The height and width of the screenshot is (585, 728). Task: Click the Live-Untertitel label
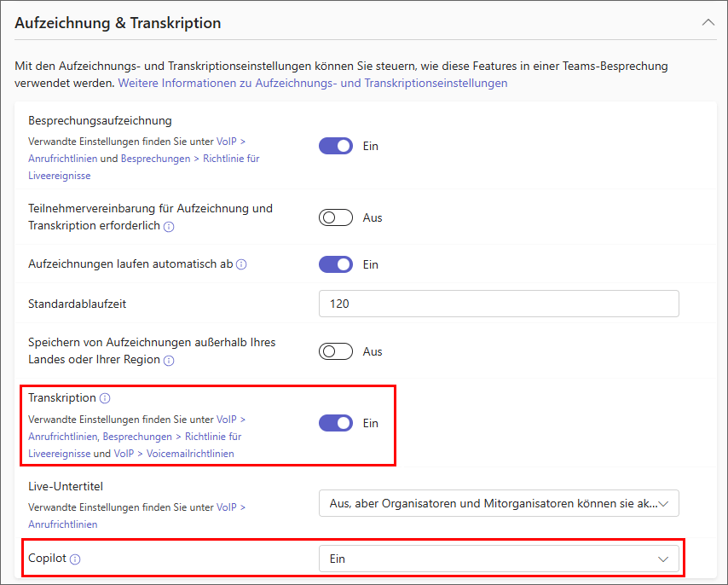pyautogui.click(x=66, y=486)
